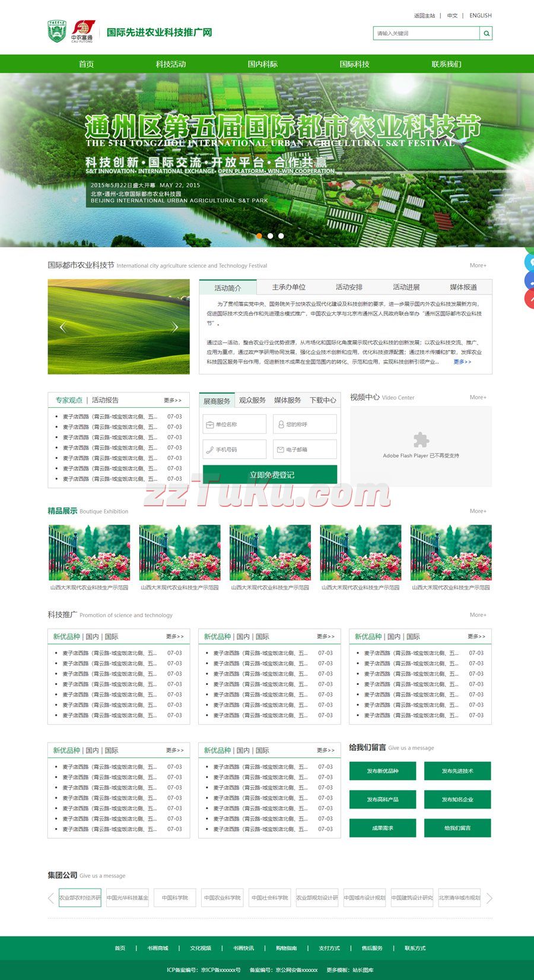Click the red scroll-to-top floating icon
The image size is (534, 980).
[529, 299]
